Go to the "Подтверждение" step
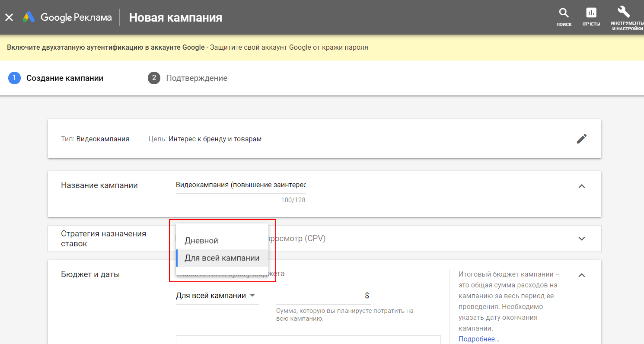The width and height of the screenshot is (644, 344). tap(197, 78)
